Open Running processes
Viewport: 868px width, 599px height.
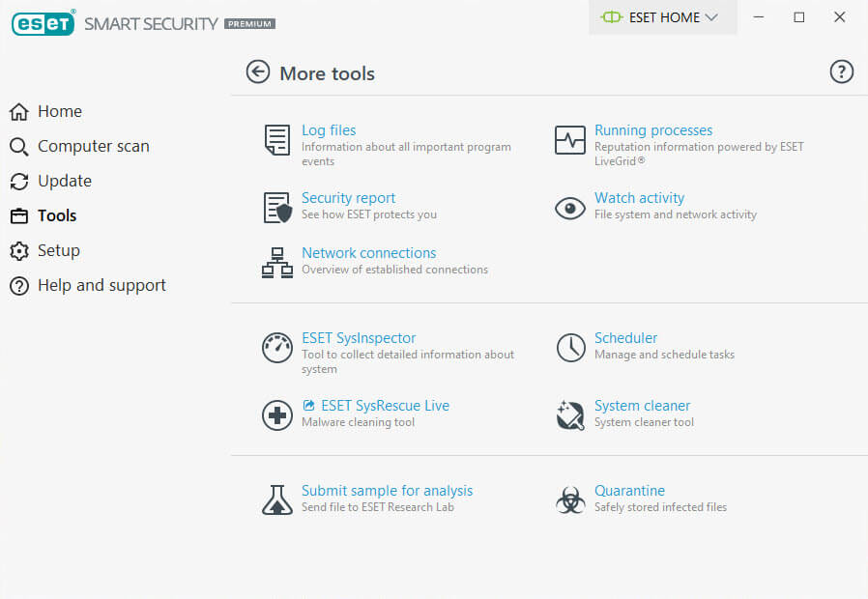tap(653, 130)
